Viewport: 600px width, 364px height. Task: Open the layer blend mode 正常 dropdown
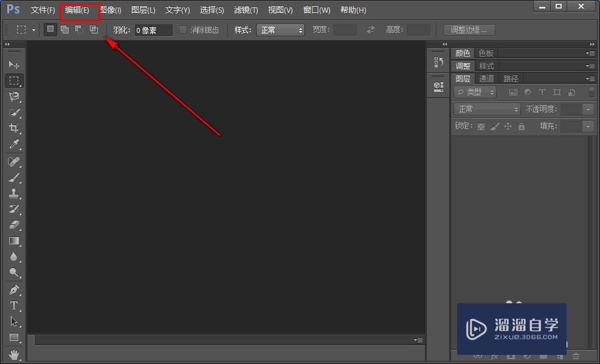pyautogui.click(x=487, y=109)
